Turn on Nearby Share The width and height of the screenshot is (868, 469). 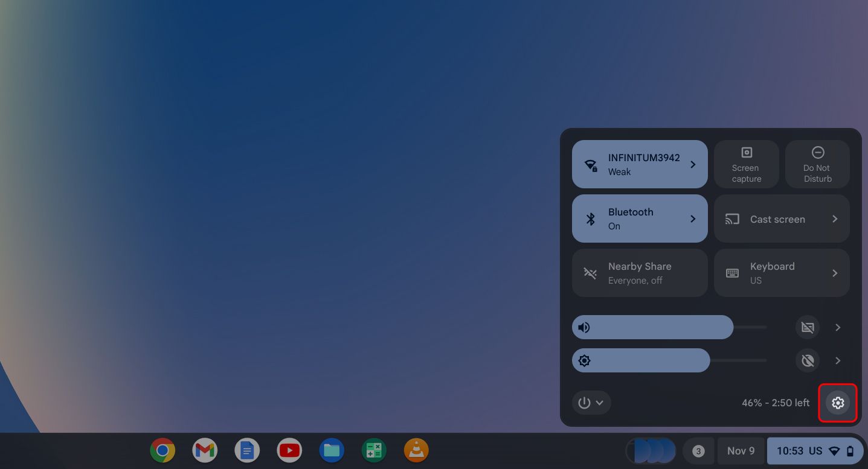640,273
